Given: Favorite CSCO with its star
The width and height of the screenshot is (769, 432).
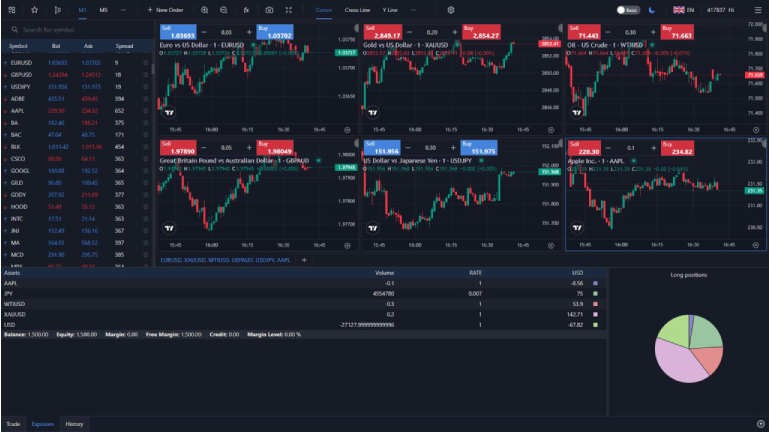Looking at the screenshot, I should (x=146, y=159).
